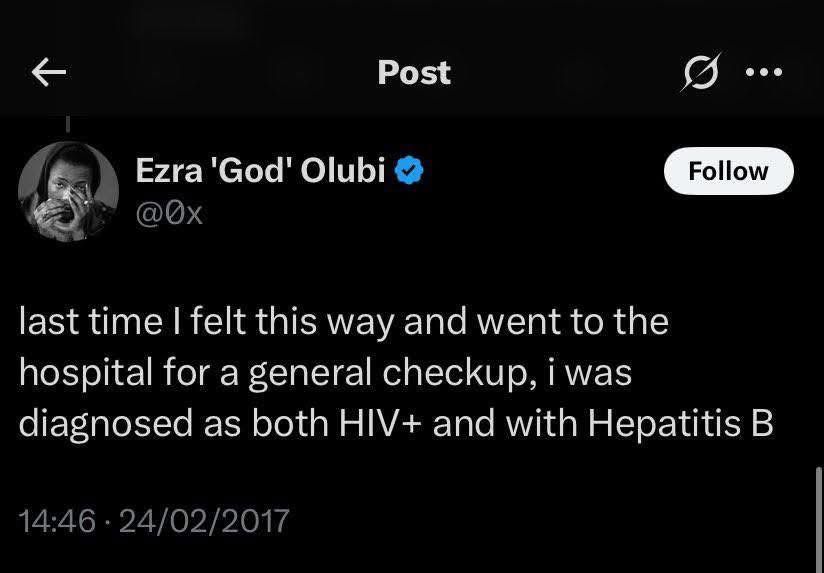
Task: Open the three-dot more options menu
Action: (764, 72)
